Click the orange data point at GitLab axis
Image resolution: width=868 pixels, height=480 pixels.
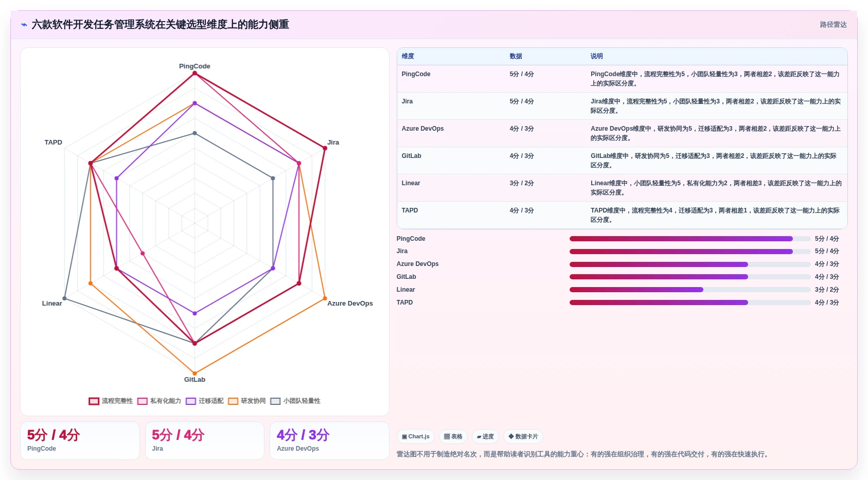pos(194,374)
